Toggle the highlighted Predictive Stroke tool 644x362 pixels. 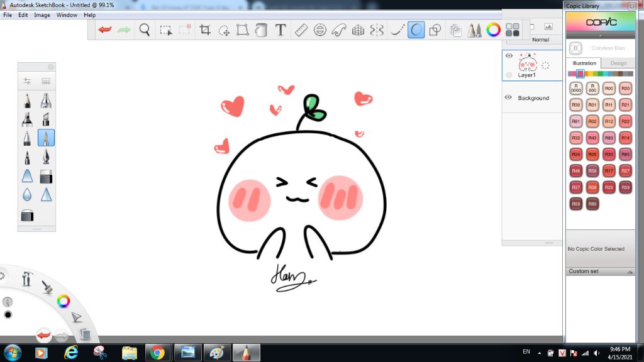416,30
